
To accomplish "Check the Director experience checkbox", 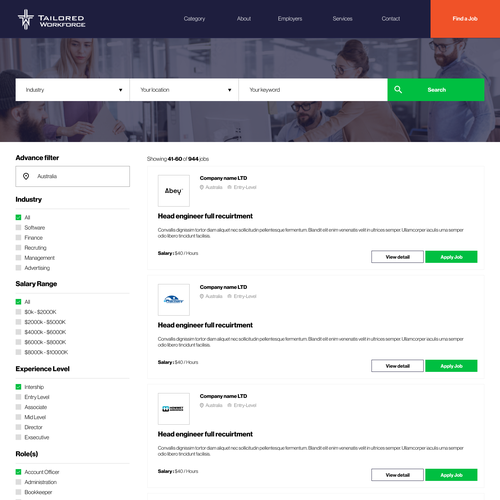I will [18, 427].
